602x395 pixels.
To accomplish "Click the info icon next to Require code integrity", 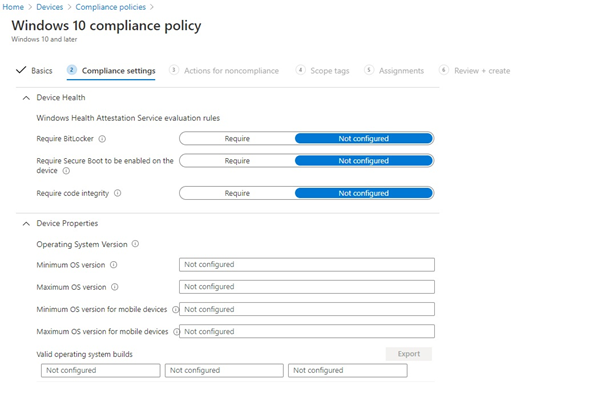I will (117, 193).
